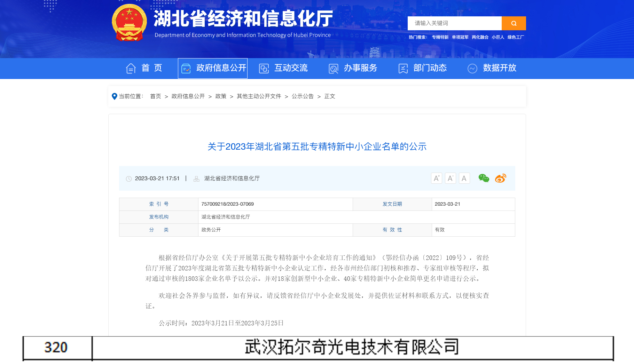The width and height of the screenshot is (634, 364).
Task: Click the orange search magnifier button
Action: pos(514,23)
